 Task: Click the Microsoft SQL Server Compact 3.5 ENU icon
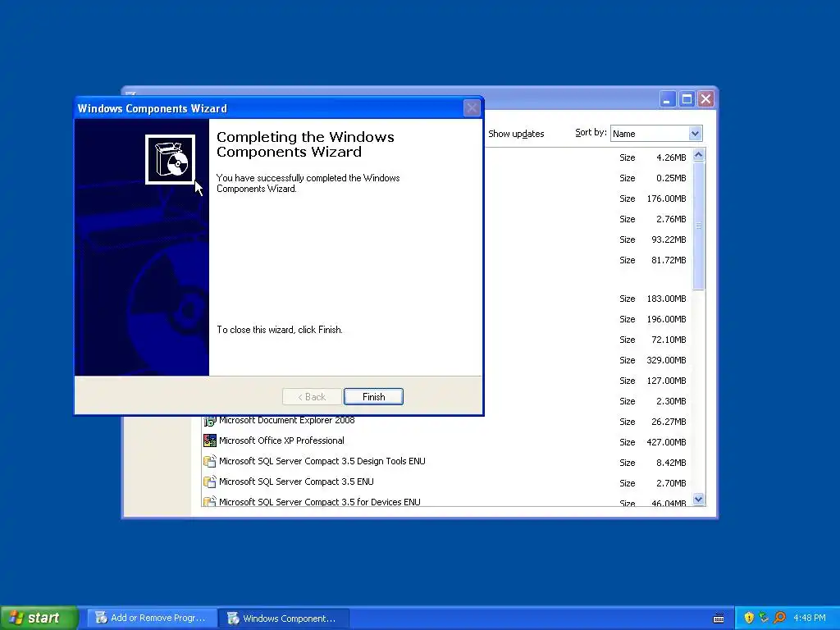[209, 481]
